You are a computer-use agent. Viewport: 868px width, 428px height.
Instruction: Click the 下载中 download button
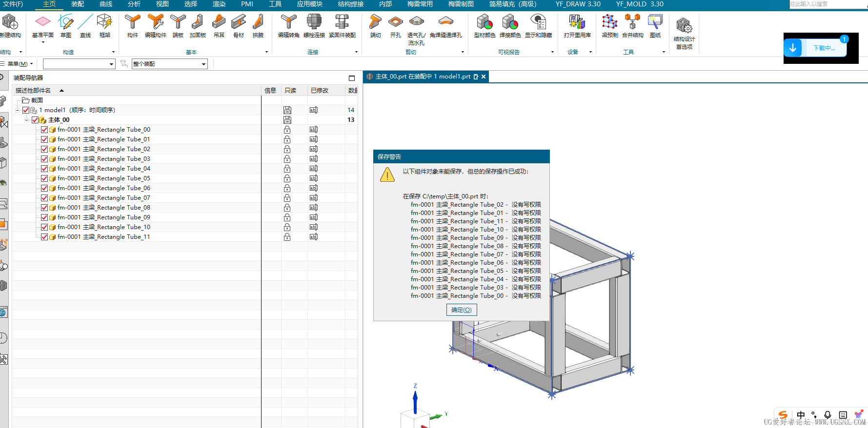823,48
